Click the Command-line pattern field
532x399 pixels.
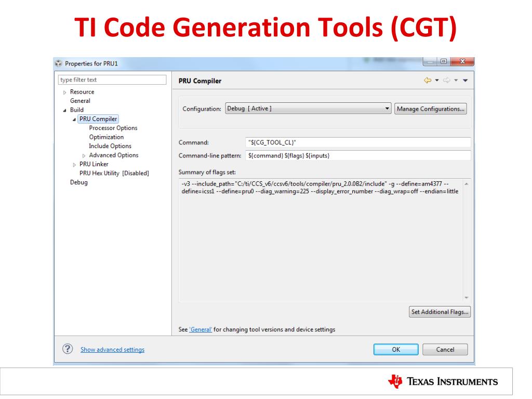[x=358, y=156]
